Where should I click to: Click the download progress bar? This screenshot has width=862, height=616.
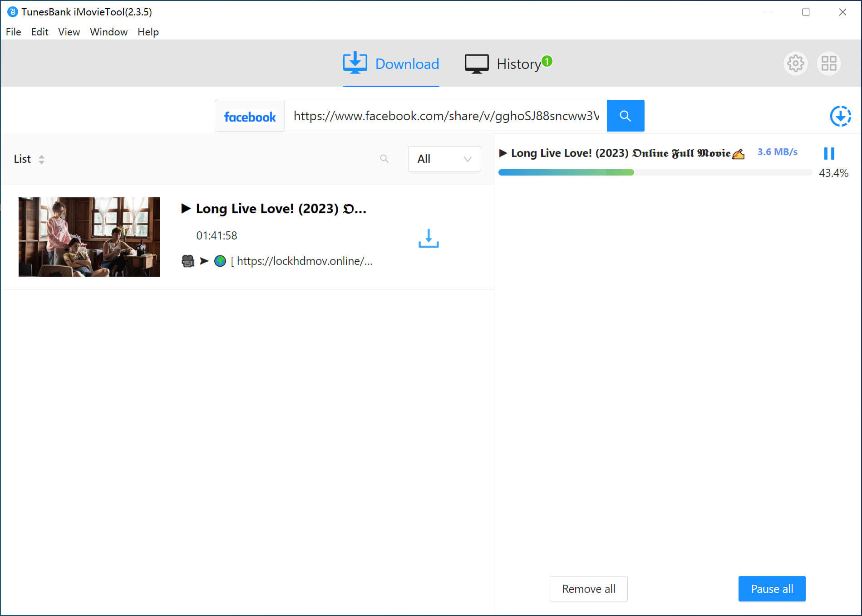coord(655,172)
